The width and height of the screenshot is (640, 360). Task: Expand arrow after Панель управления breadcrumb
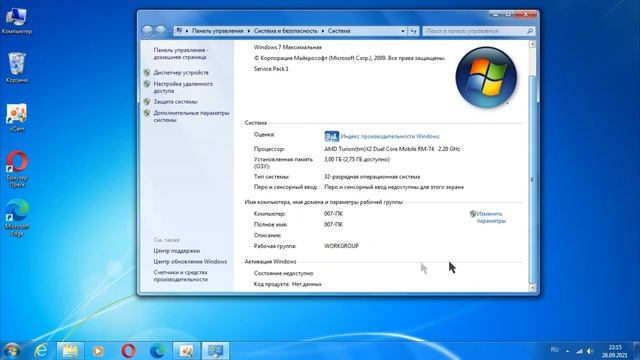[249, 31]
